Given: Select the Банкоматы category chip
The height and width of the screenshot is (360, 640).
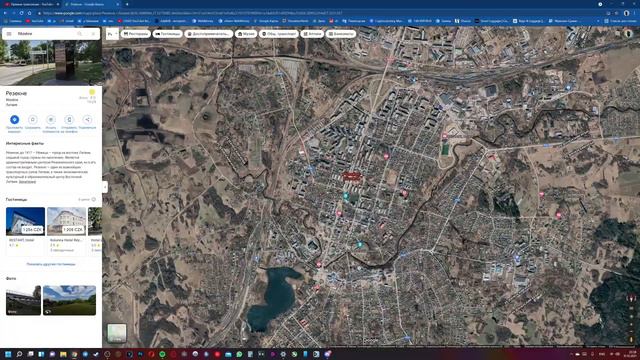Looking at the screenshot, I should point(341,34).
